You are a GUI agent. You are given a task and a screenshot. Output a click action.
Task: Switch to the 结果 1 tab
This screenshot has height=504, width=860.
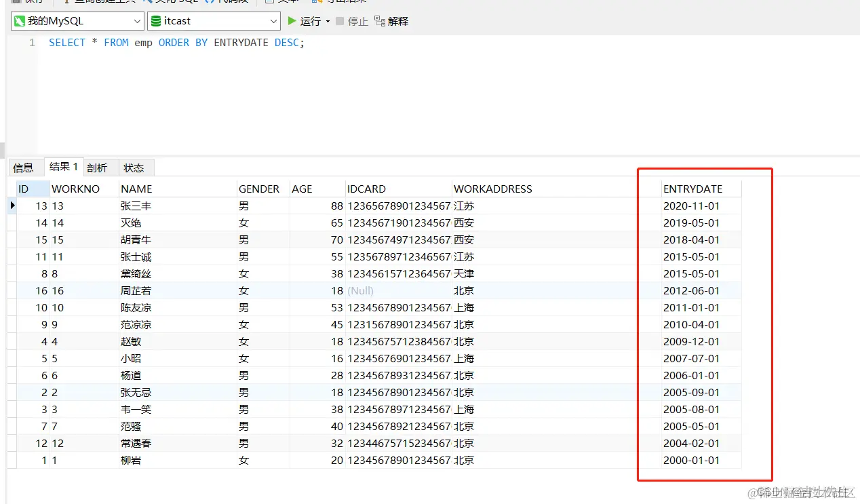[x=64, y=167]
